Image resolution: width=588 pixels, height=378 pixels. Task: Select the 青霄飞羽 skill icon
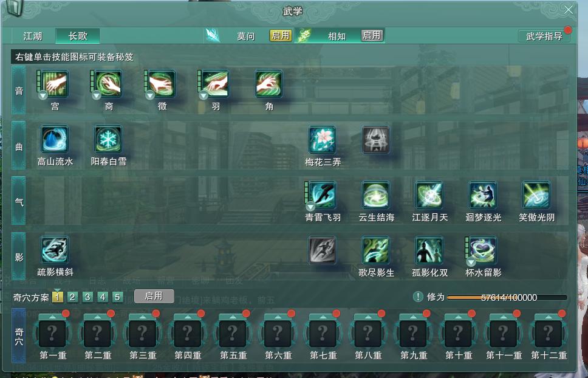322,195
